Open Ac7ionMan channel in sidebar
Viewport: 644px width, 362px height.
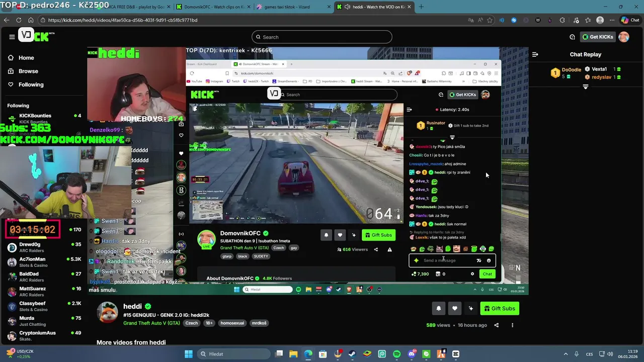click(x=44, y=262)
